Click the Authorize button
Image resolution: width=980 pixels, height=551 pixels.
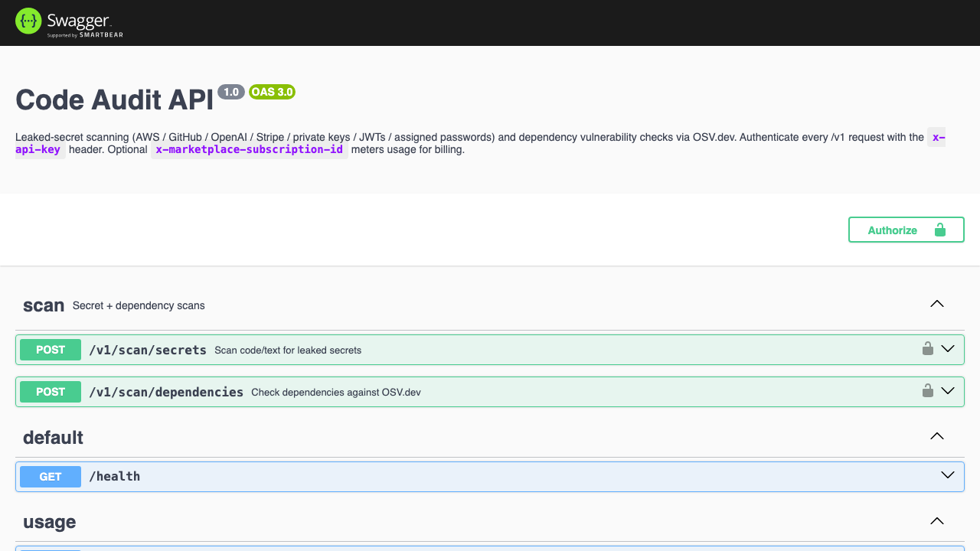tap(906, 230)
